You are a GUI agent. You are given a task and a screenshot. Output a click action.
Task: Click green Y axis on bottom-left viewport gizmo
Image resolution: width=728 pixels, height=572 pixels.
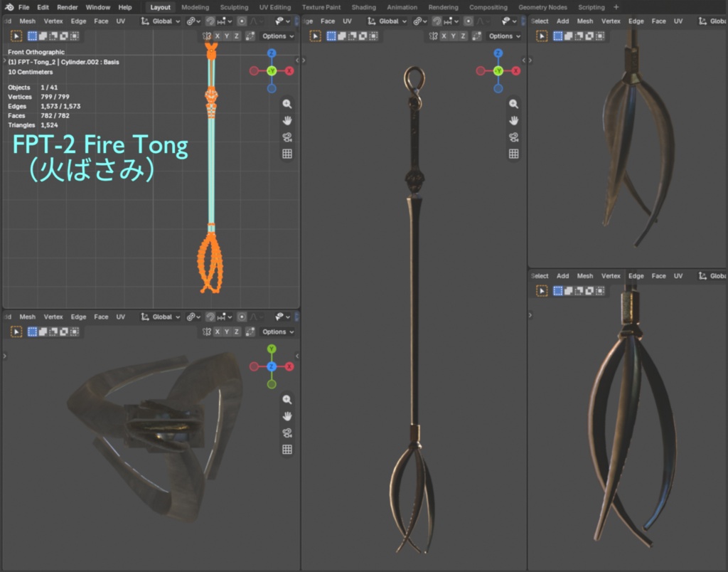tap(272, 349)
